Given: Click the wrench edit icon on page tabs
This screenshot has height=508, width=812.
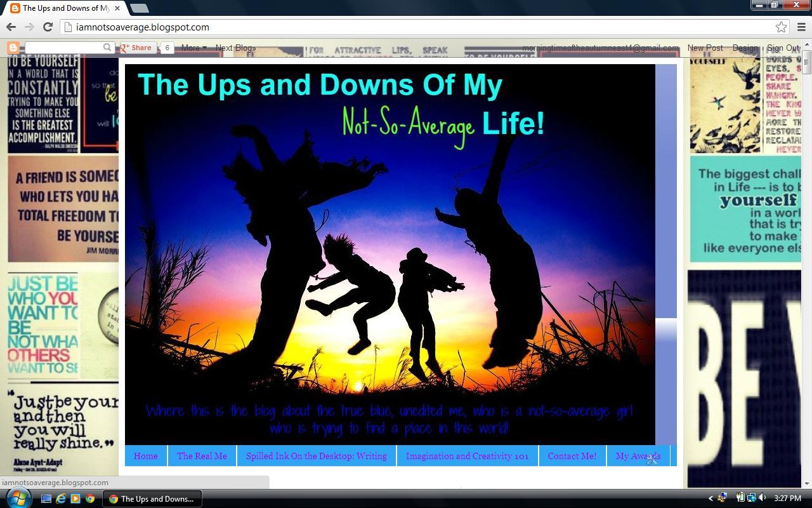Looking at the screenshot, I should tap(652, 458).
